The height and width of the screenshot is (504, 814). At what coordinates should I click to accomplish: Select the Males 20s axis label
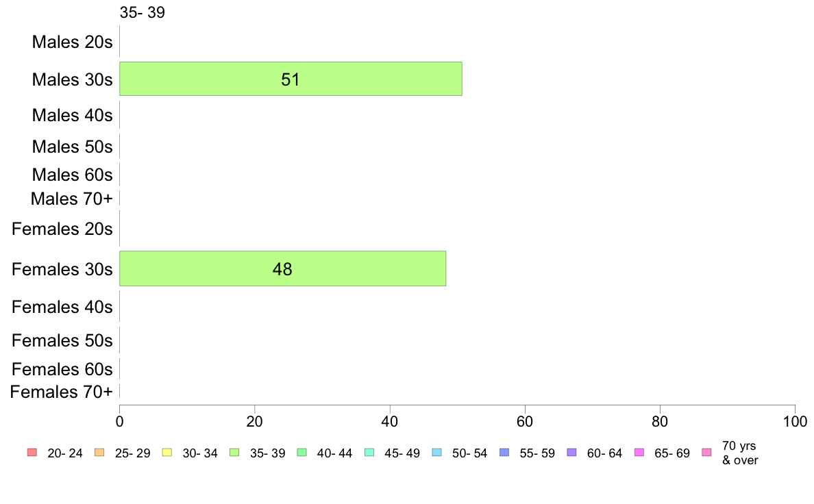tap(72, 42)
